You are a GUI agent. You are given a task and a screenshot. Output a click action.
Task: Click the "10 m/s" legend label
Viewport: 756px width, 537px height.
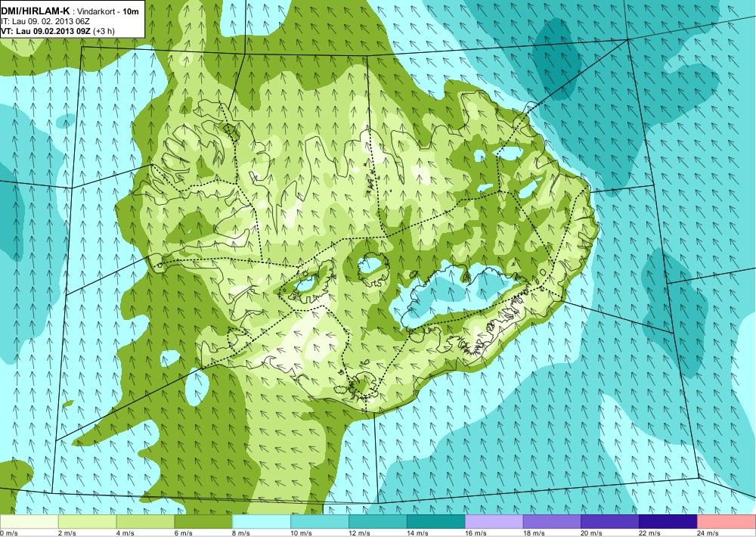tap(302, 533)
